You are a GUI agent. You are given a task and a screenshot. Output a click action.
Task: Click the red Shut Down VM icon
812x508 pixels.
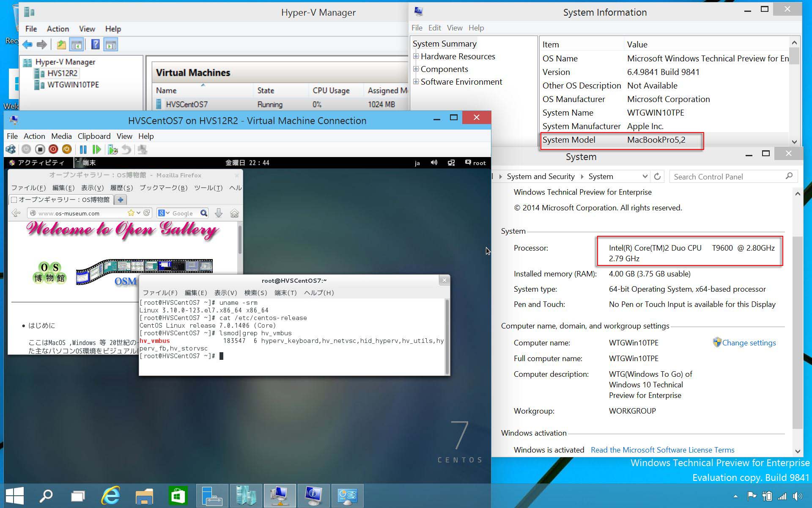[53, 149]
